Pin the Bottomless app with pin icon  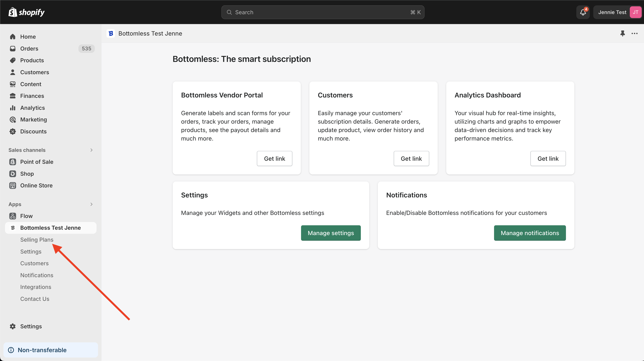click(x=622, y=33)
